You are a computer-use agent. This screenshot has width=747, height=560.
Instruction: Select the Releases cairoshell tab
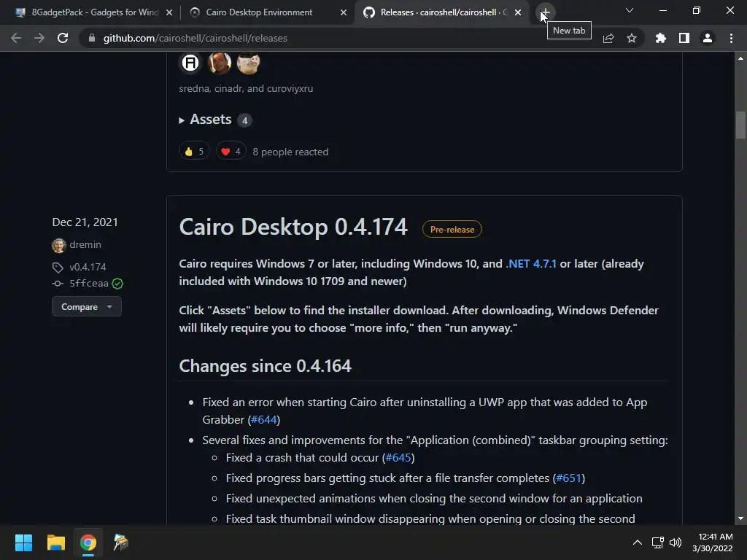(x=443, y=12)
